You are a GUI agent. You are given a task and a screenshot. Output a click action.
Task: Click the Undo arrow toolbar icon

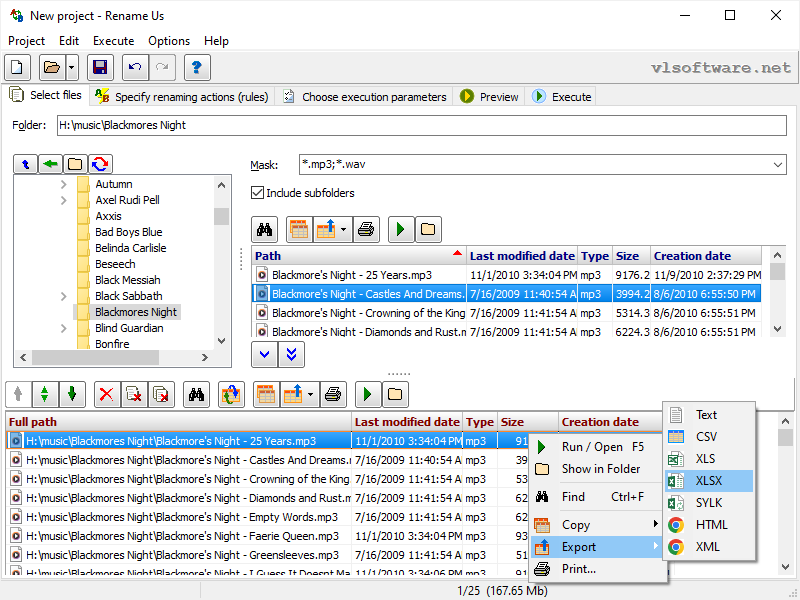[135, 67]
